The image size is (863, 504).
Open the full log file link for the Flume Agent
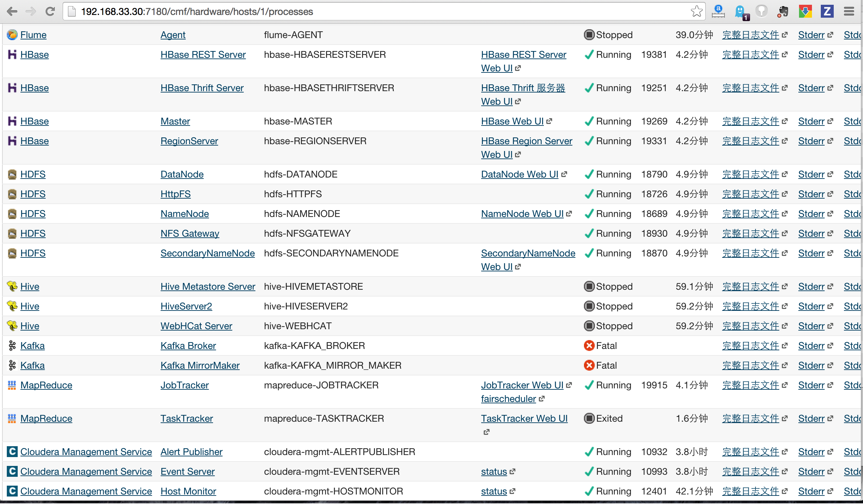coord(750,35)
